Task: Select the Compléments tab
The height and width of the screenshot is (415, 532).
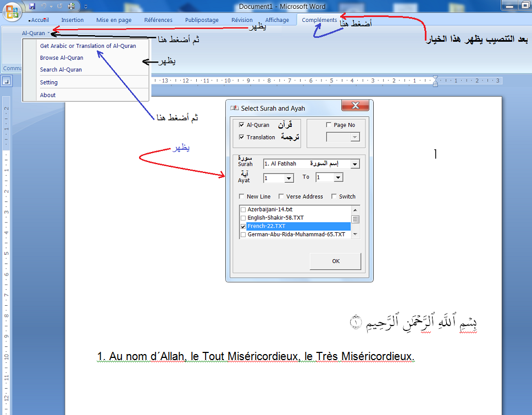Action: pos(319,20)
